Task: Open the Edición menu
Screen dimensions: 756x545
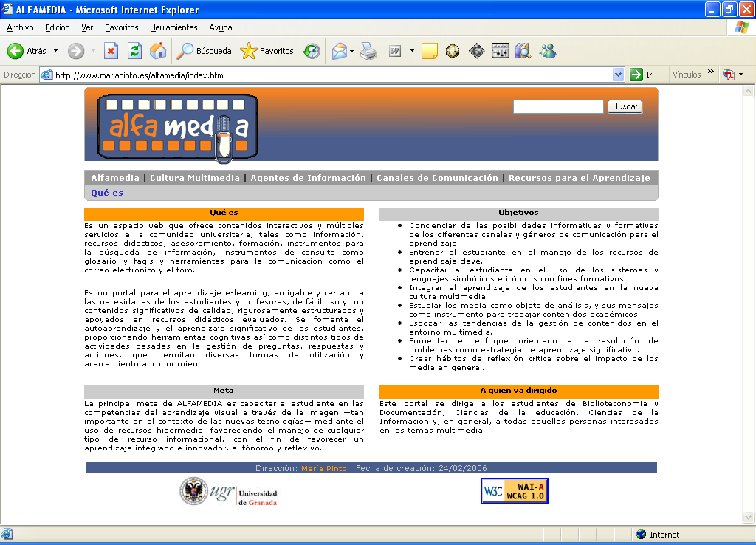Action: tap(58, 27)
